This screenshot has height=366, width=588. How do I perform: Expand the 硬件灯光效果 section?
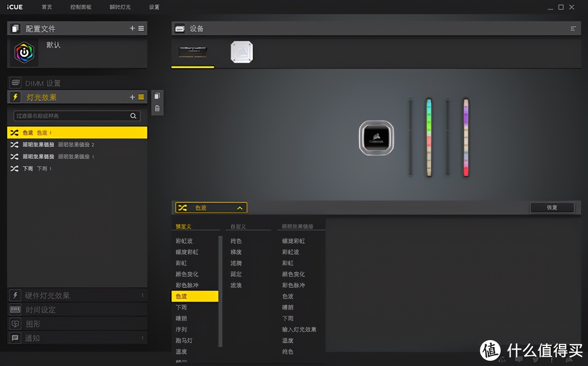click(77, 295)
